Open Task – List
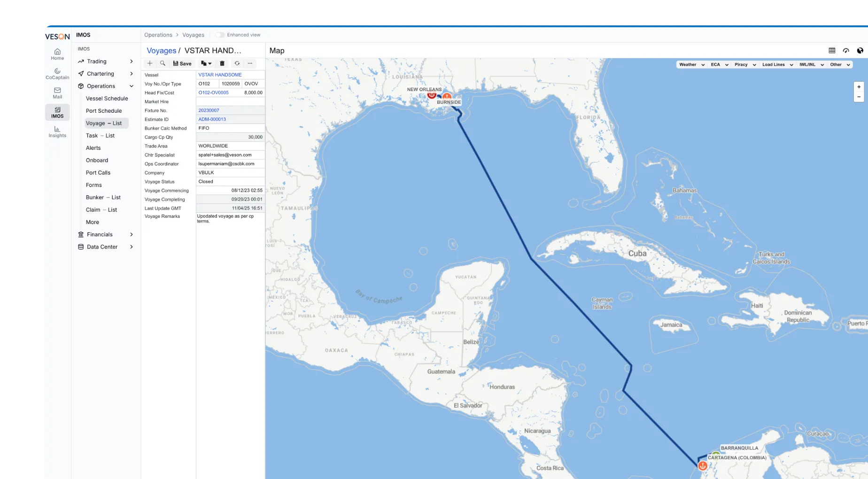868x479 pixels. coord(100,136)
